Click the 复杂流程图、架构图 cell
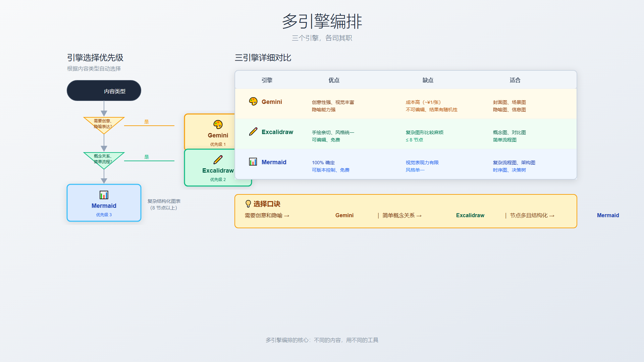Screen dimensions: 644x362 coord(514,163)
